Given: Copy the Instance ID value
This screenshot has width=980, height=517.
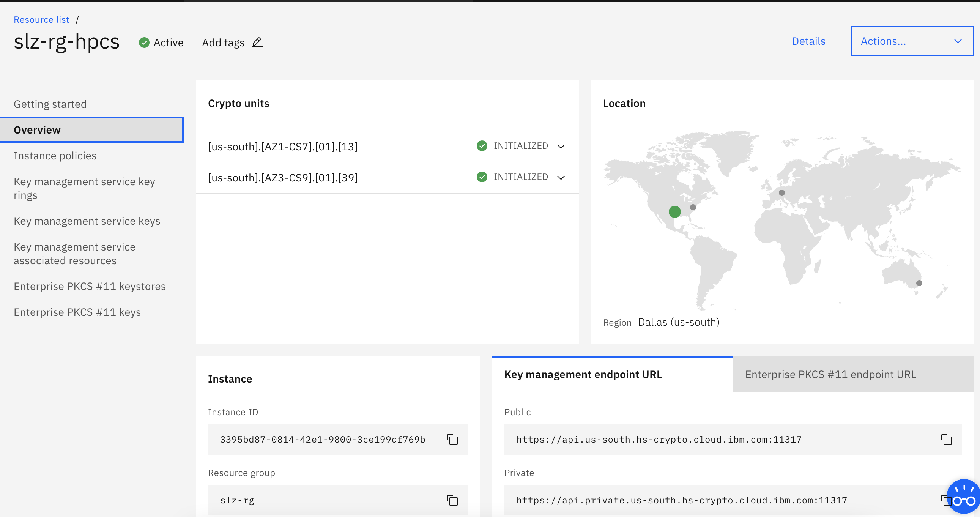Looking at the screenshot, I should [x=452, y=440].
